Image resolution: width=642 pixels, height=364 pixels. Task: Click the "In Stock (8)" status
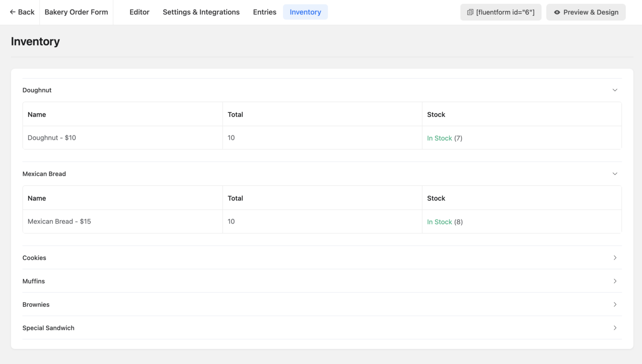point(445,222)
